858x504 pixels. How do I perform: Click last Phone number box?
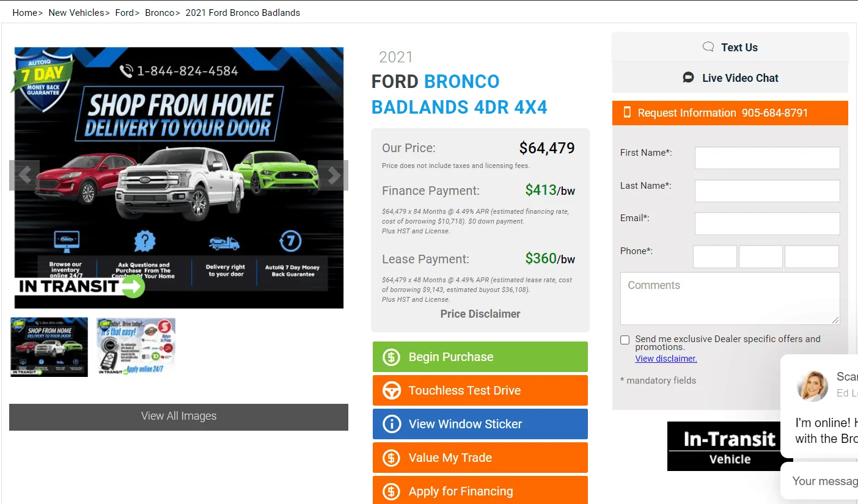[x=812, y=257]
